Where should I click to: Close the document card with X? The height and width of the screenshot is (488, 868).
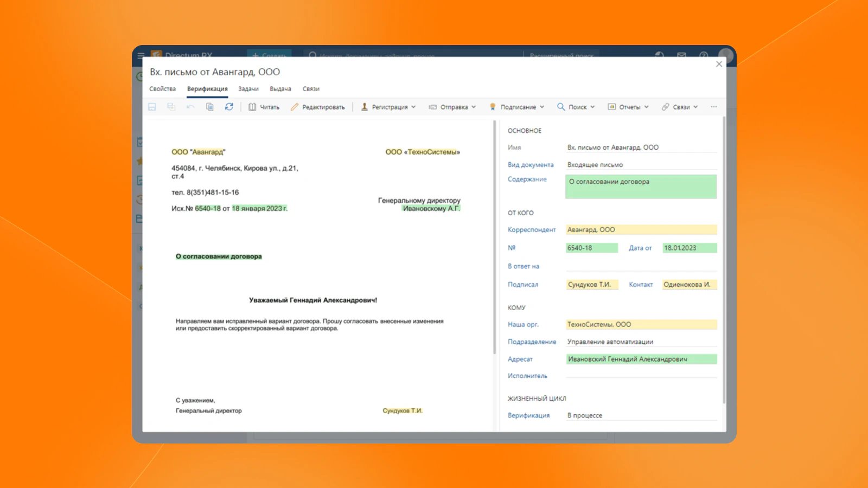[x=719, y=64]
